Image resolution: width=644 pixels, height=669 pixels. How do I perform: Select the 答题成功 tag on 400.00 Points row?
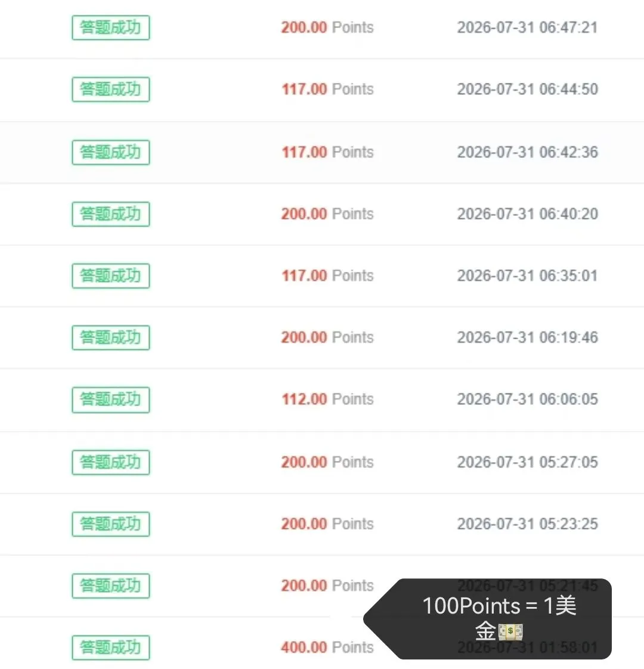(x=110, y=648)
